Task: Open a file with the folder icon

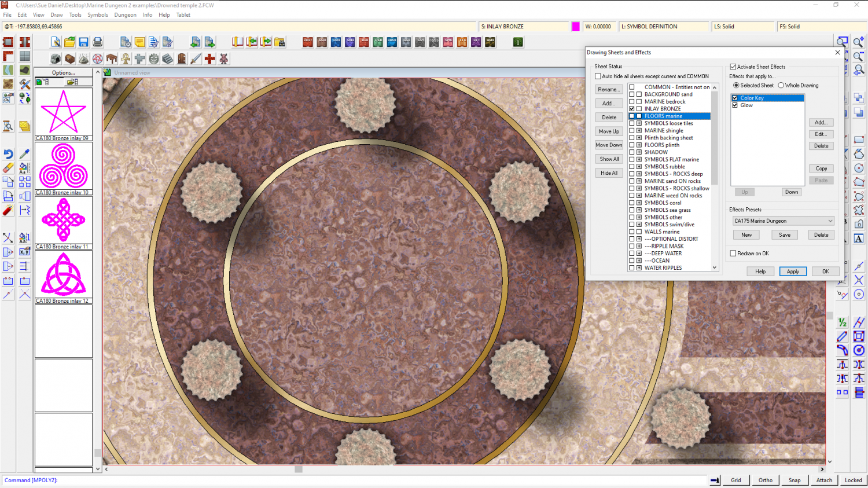Action: (x=69, y=42)
